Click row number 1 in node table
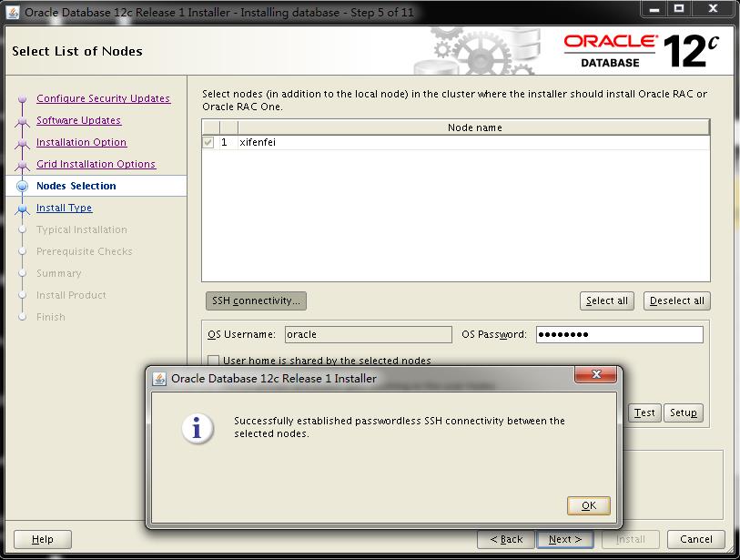This screenshot has width=740, height=560. [x=225, y=142]
